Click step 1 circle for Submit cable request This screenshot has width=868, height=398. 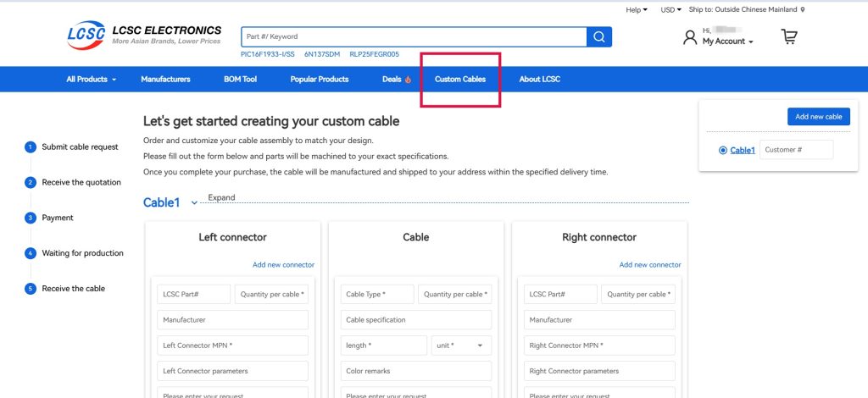31,147
